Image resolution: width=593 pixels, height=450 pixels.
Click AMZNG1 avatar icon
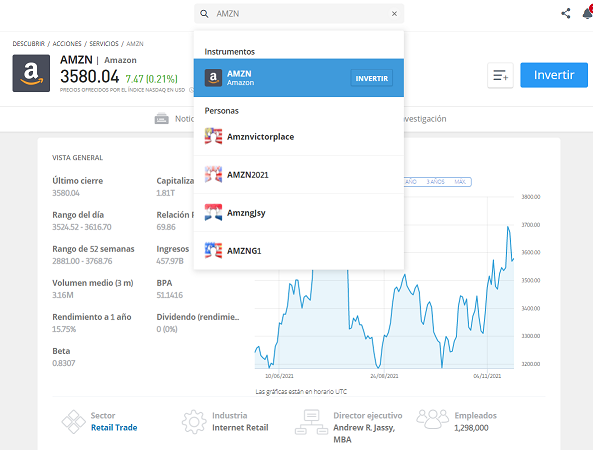[x=213, y=251]
